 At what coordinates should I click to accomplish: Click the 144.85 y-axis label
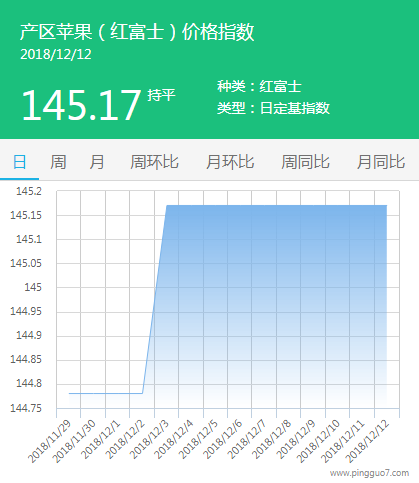(x=26, y=359)
